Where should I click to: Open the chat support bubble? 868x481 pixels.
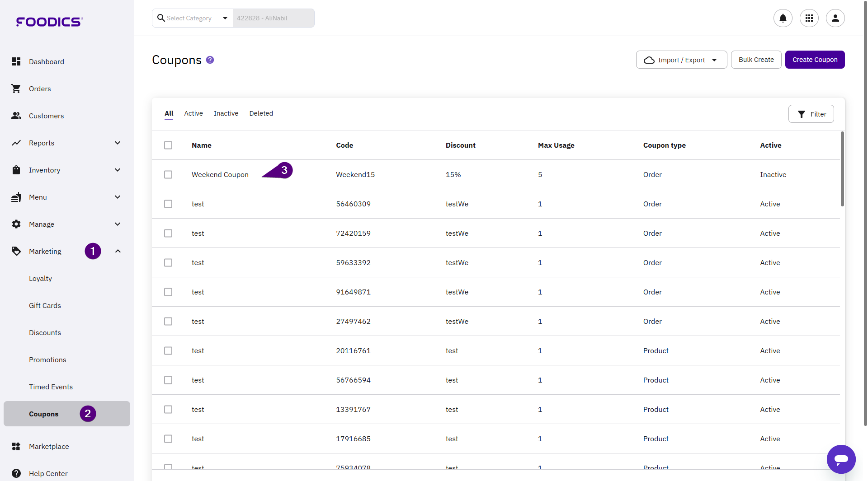[841, 459]
